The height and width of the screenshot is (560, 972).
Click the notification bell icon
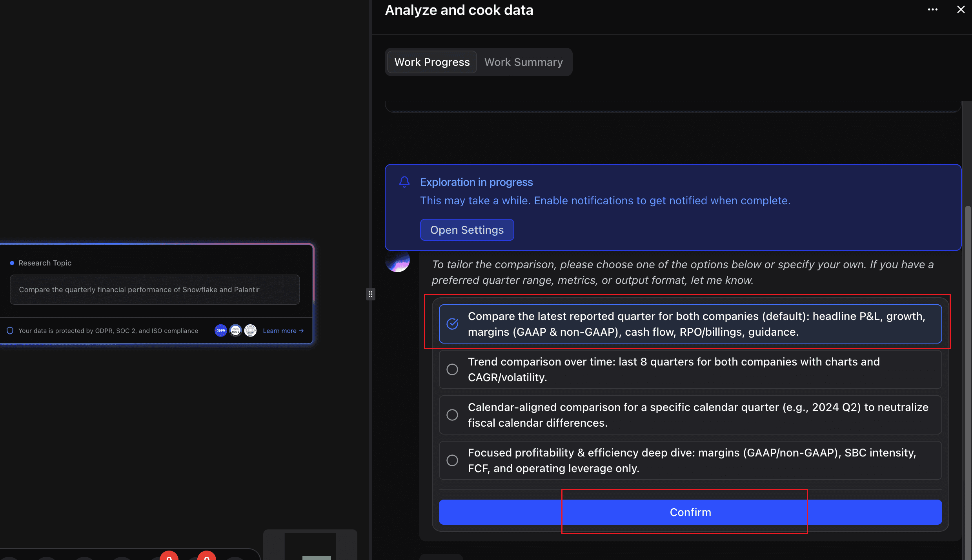tap(404, 182)
